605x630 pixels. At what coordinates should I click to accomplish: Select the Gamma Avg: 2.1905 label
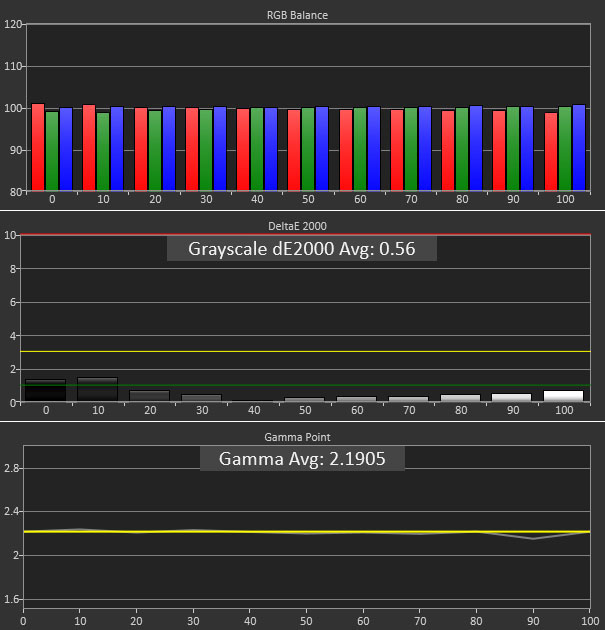point(302,458)
